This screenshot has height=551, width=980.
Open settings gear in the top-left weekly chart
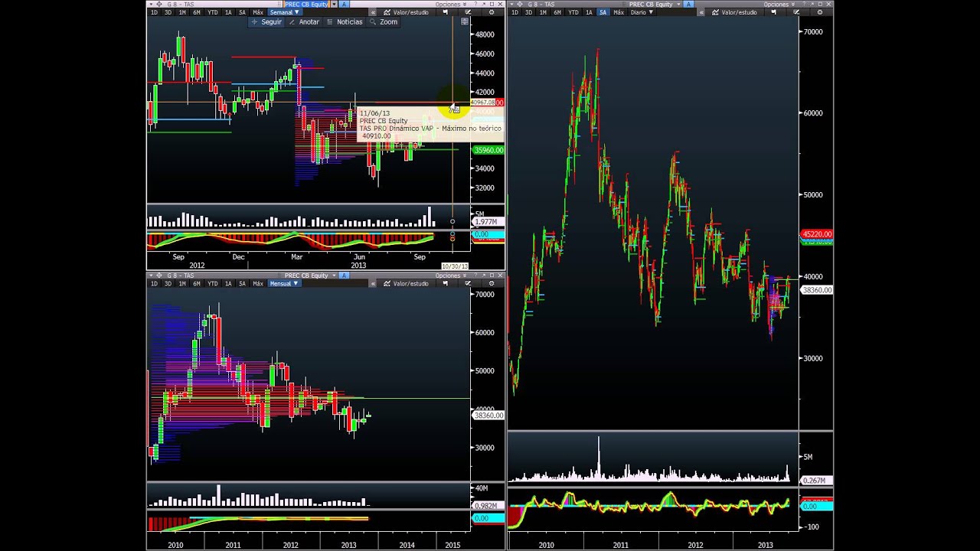[x=492, y=12]
